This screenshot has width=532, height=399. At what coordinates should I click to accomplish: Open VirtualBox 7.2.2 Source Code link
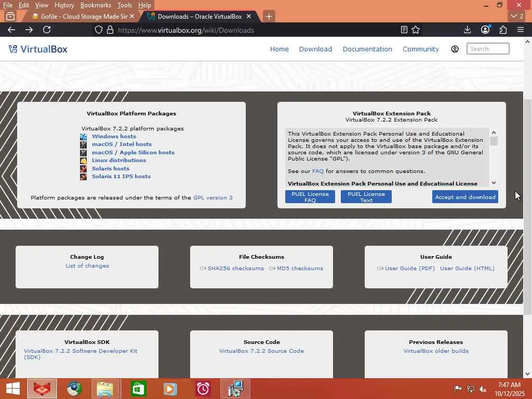click(x=261, y=351)
